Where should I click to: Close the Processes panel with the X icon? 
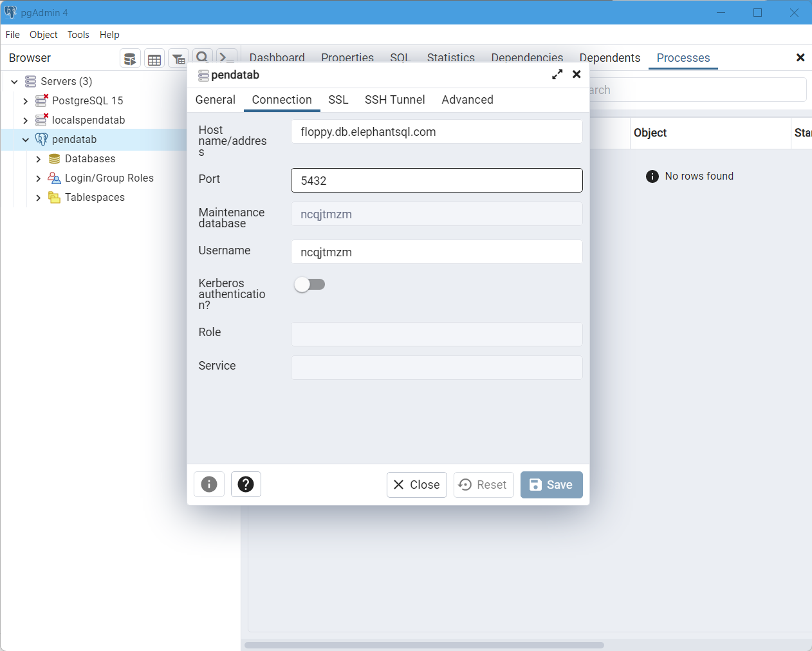click(801, 57)
